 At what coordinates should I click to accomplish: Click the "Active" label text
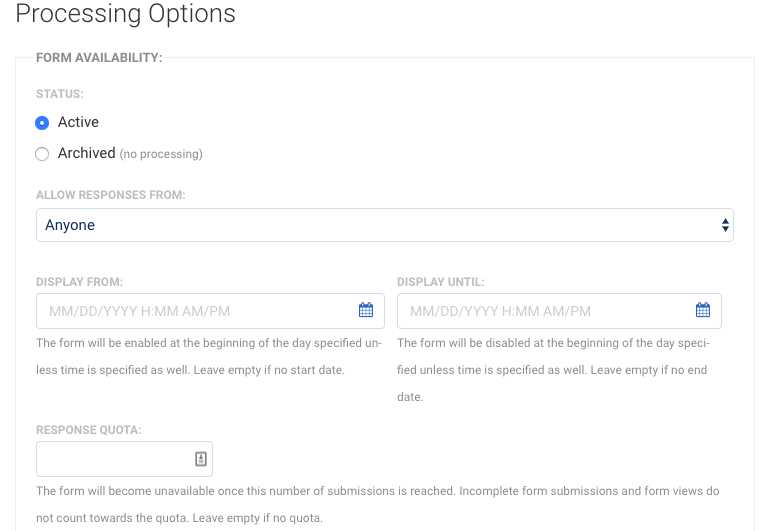click(x=78, y=122)
